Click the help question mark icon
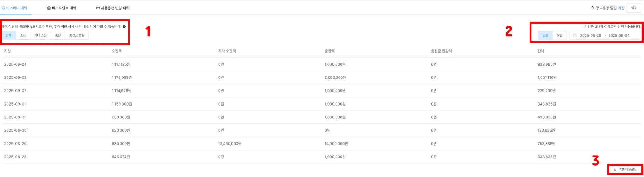Viewport: 644px width, 177px height. pyautogui.click(x=124, y=27)
